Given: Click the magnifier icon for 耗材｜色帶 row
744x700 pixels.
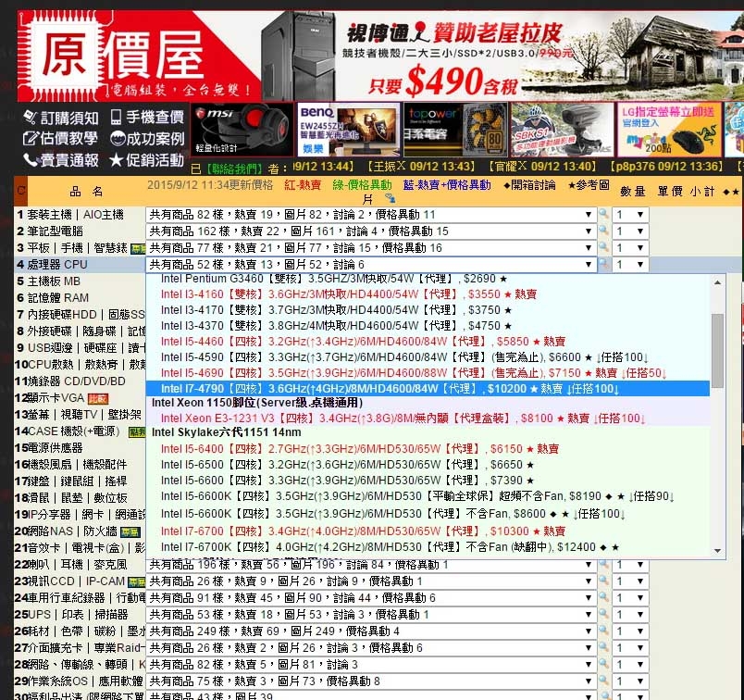Looking at the screenshot, I should (x=603, y=631).
